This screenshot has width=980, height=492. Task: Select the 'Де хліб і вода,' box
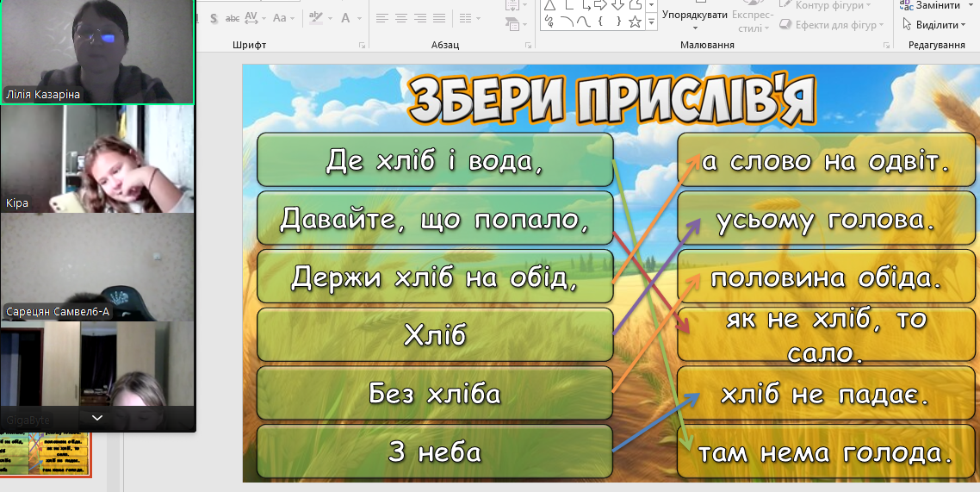coord(435,160)
